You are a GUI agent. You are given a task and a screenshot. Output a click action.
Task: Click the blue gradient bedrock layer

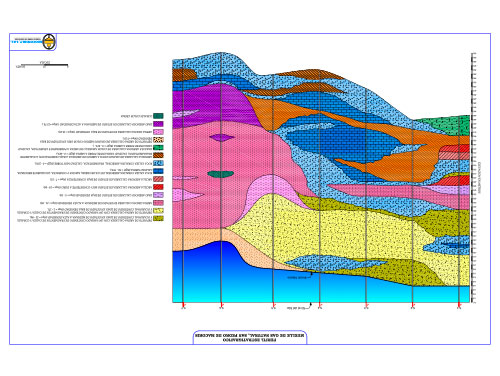pyautogui.click(x=320, y=287)
